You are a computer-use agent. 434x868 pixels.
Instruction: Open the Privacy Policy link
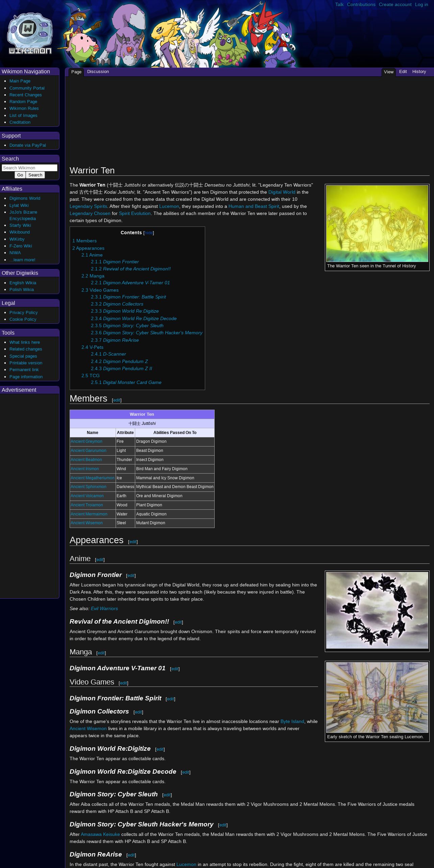24,313
